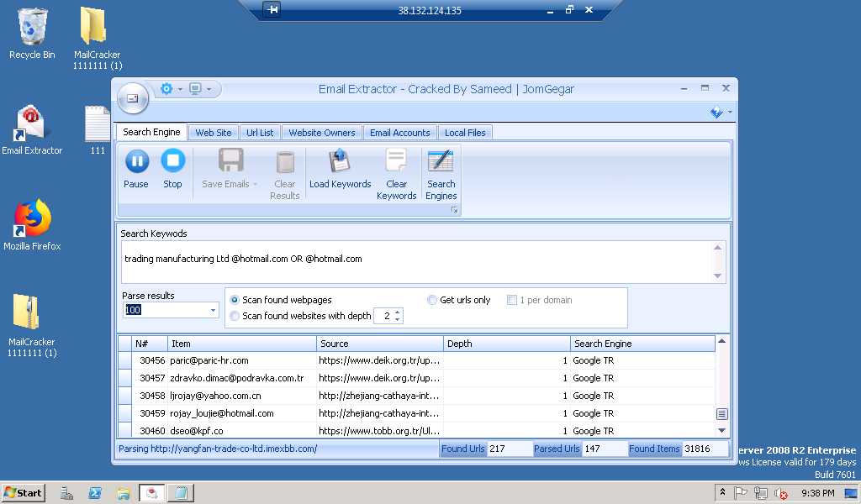This screenshot has height=504, width=861.
Task: Click the Action Center flag tray icon
Action: 741,493
